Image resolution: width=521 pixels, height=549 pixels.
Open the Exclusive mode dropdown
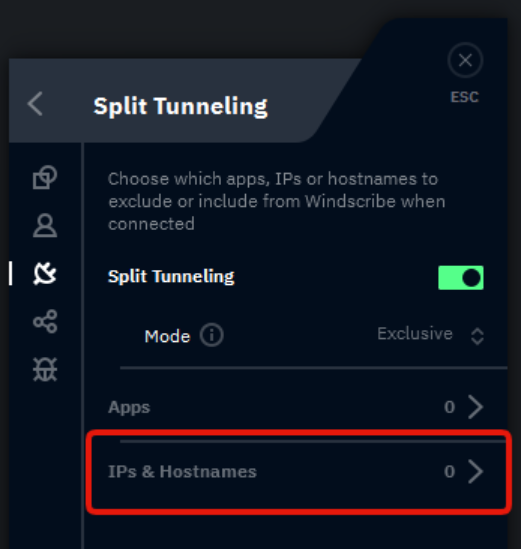tap(431, 334)
